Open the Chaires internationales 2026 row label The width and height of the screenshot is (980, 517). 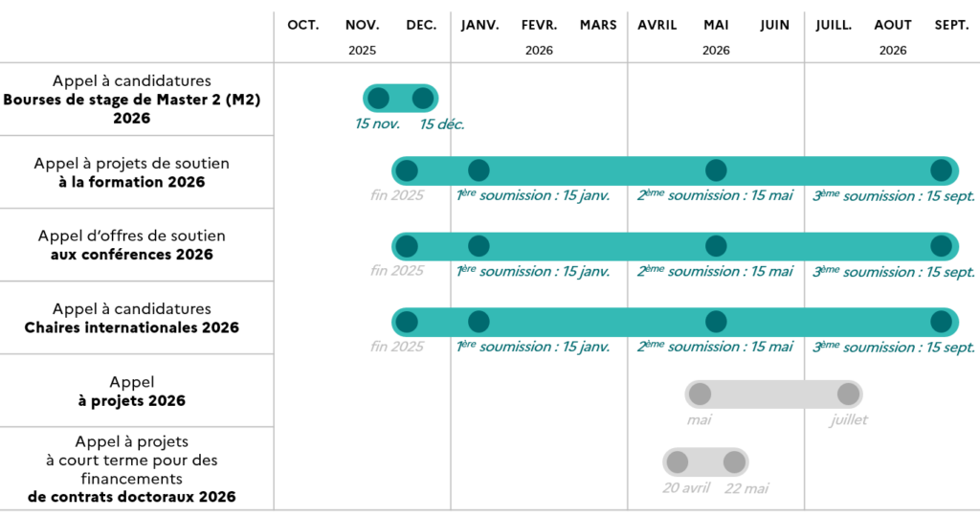132,327
